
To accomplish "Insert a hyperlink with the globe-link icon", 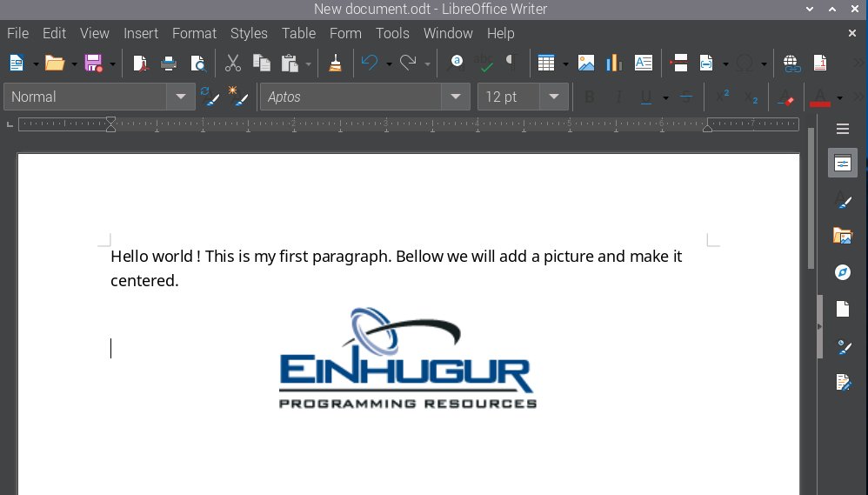I will pyautogui.click(x=791, y=64).
